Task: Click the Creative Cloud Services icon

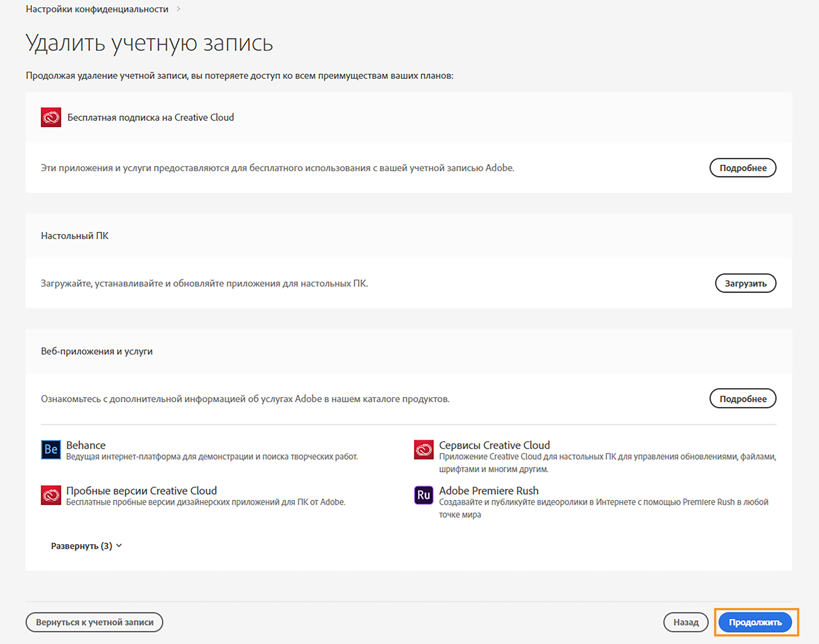Action: [424, 449]
